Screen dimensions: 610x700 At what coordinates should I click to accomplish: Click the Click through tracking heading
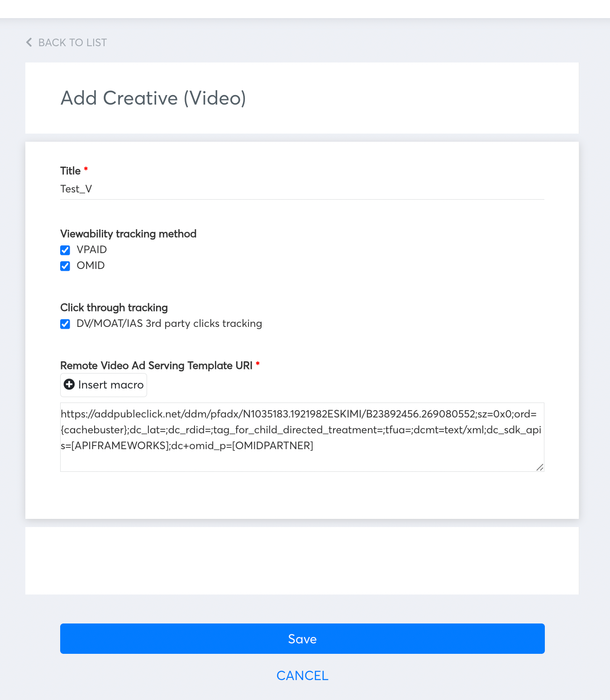click(x=114, y=308)
